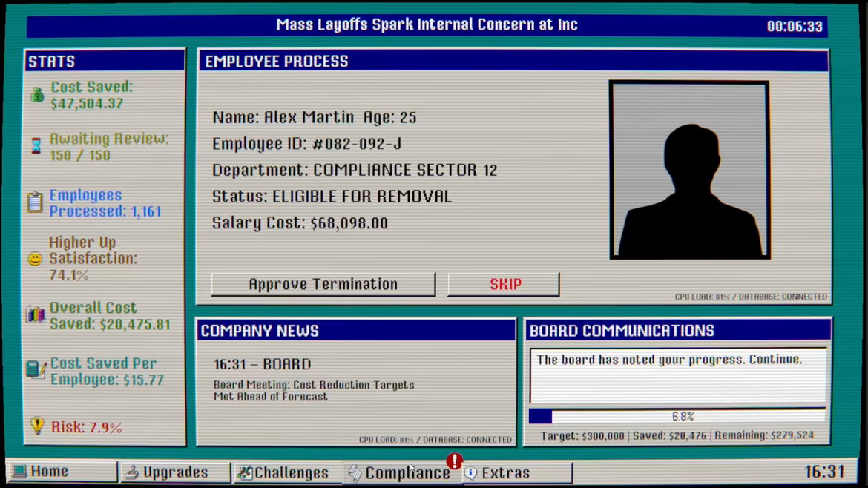Click the warning lightbulb icon beside Risk
Image resolution: width=868 pixels, height=488 pixels.
[x=37, y=426]
